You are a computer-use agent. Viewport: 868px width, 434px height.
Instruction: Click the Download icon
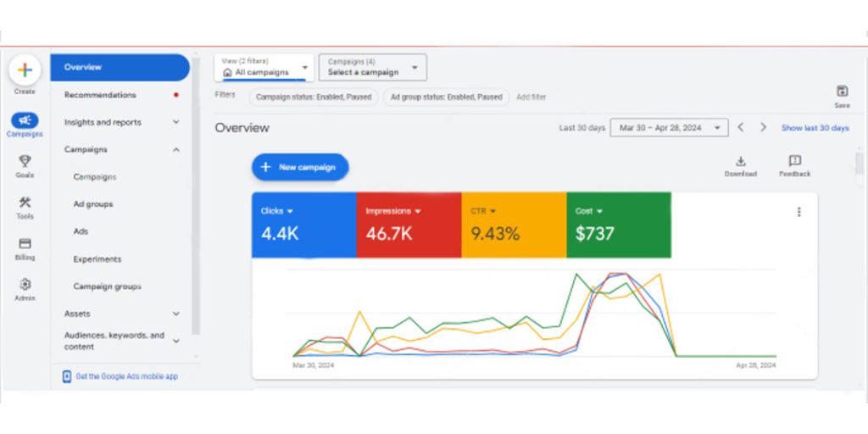740,161
